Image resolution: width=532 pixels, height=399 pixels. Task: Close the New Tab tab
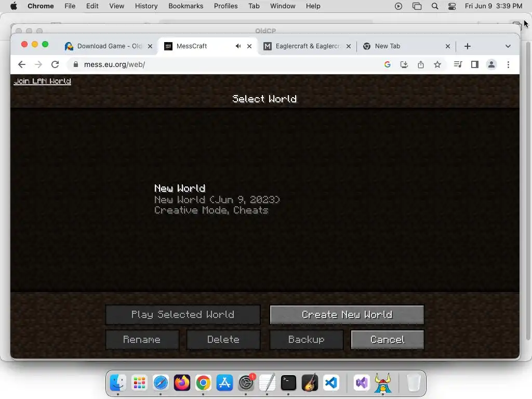click(x=448, y=46)
